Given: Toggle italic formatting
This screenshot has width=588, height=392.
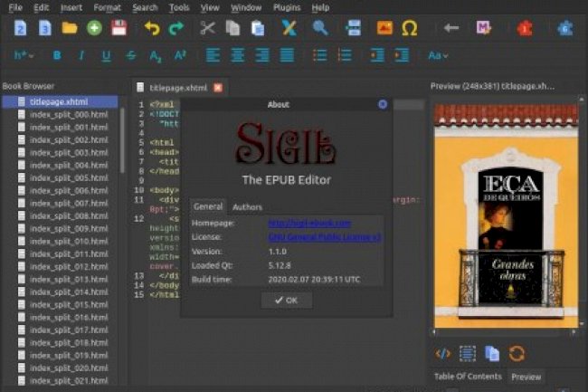Looking at the screenshot, I should coord(81,55).
